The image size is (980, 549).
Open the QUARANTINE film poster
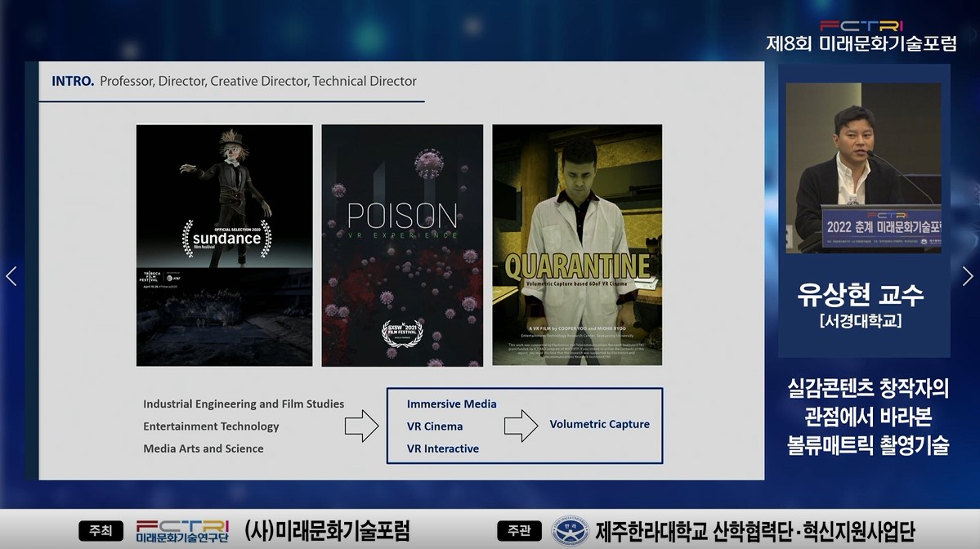(x=577, y=245)
